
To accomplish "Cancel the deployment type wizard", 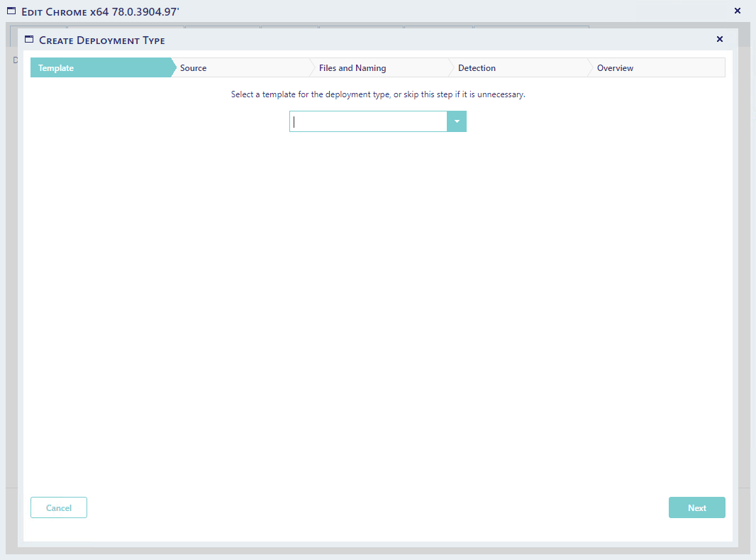I will [x=59, y=507].
